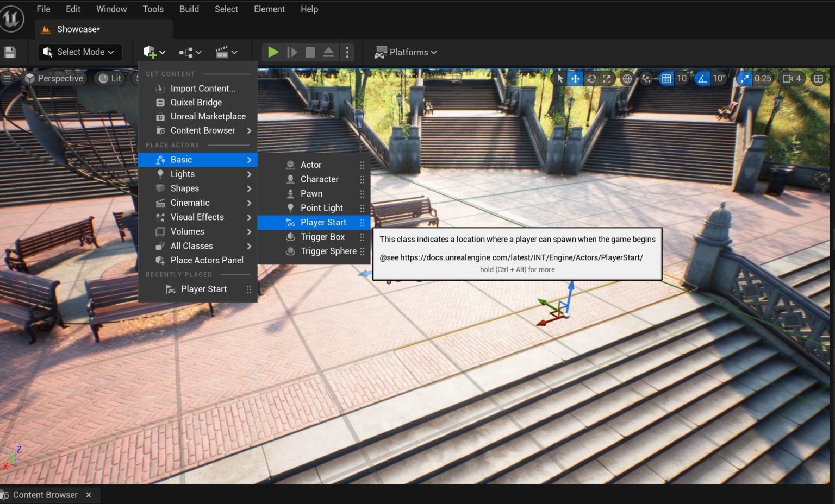This screenshot has height=504, width=835.
Task: Select the Scale tool in viewport toolbar
Action: point(607,78)
